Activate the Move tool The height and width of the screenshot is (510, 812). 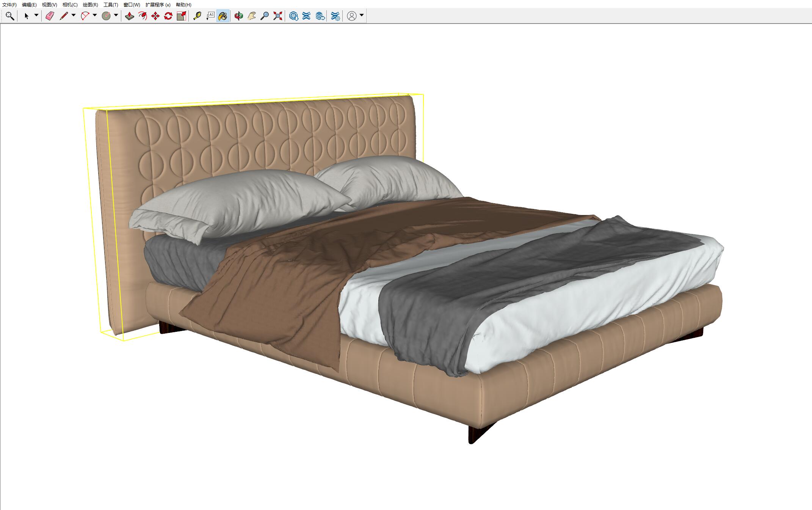155,16
